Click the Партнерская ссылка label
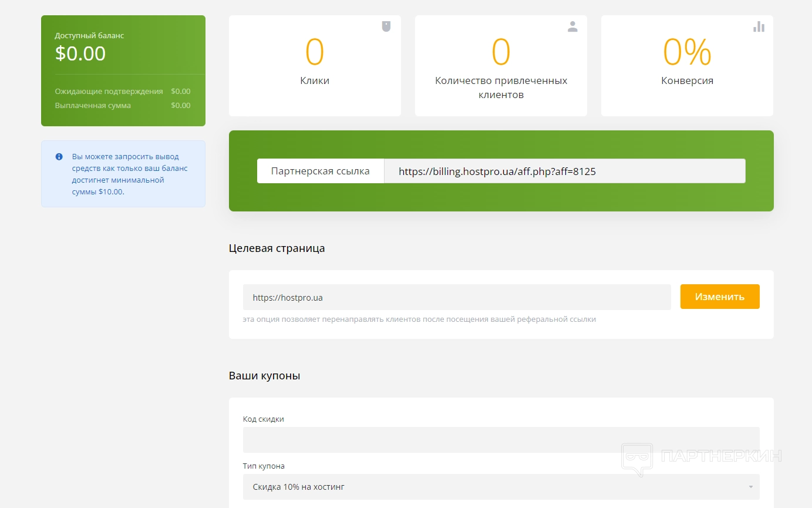 click(x=321, y=171)
